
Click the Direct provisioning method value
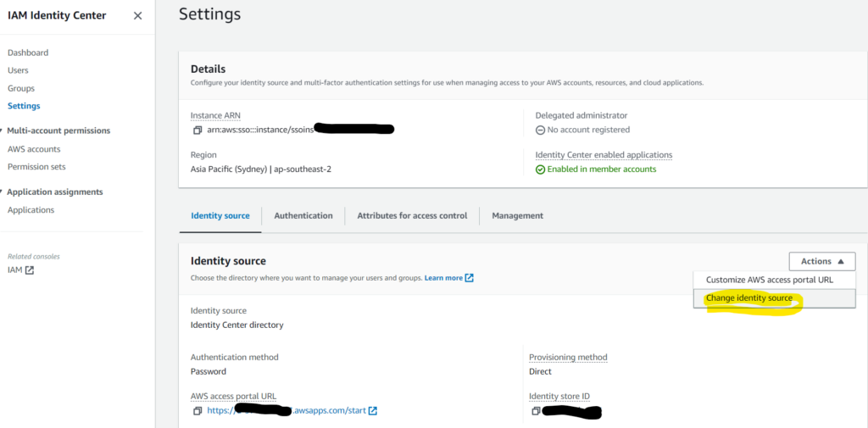tap(540, 371)
